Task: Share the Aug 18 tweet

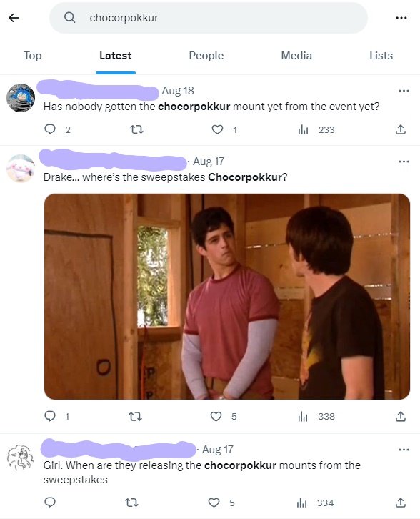Action: tap(401, 129)
